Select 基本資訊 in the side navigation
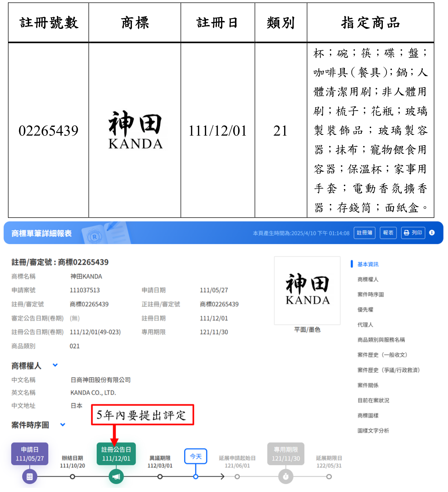The width and height of the screenshot is (448, 492). (x=368, y=264)
